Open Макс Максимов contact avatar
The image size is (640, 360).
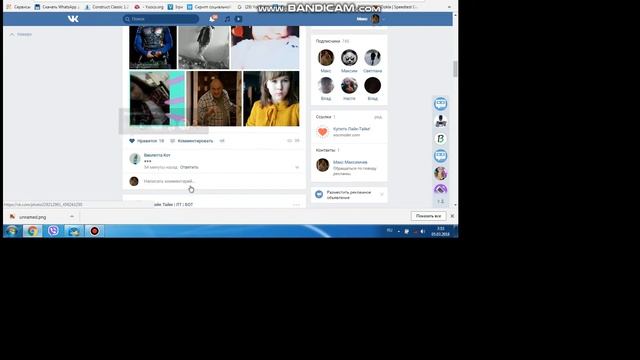[322, 165]
